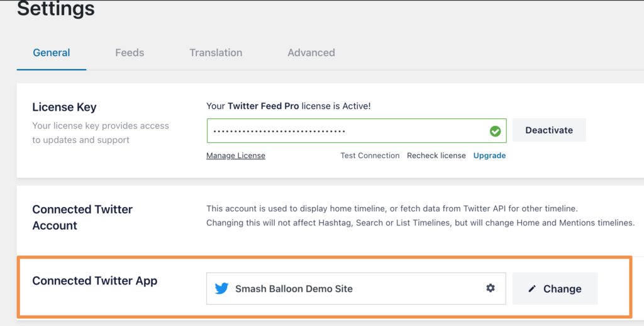
Task: Select the General tab
Action: pyautogui.click(x=52, y=53)
